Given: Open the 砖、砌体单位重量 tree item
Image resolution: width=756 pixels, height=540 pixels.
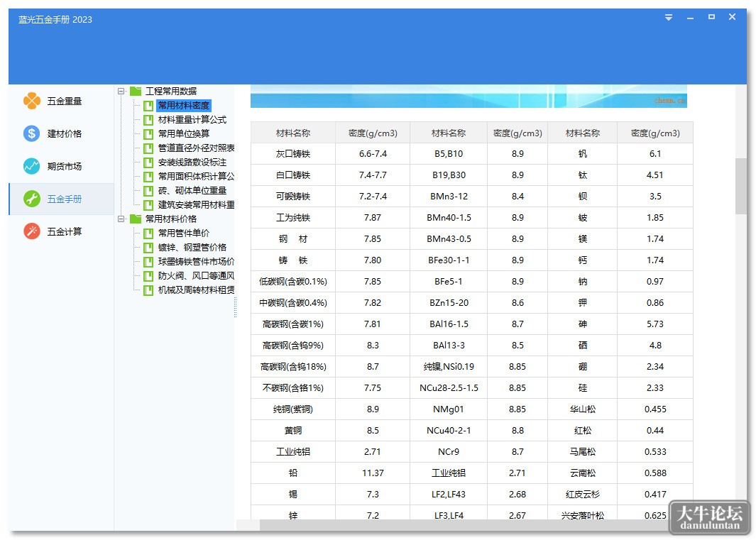Looking at the screenshot, I should 192,190.
